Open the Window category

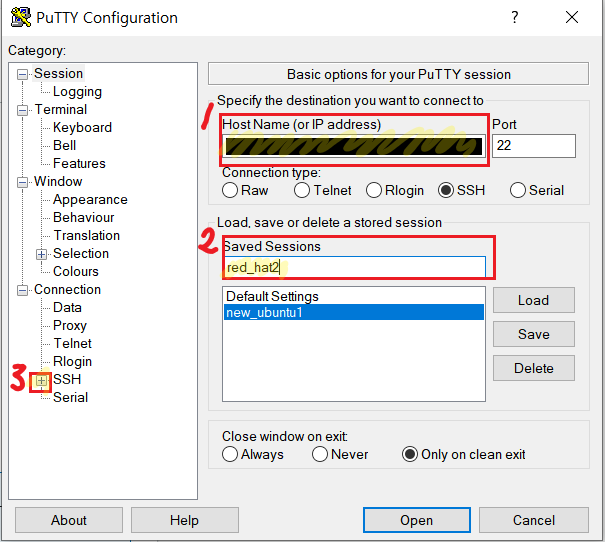(x=58, y=181)
